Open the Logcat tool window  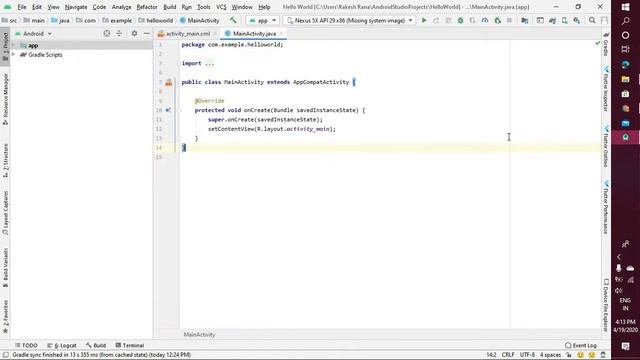click(x=62, y=345)
